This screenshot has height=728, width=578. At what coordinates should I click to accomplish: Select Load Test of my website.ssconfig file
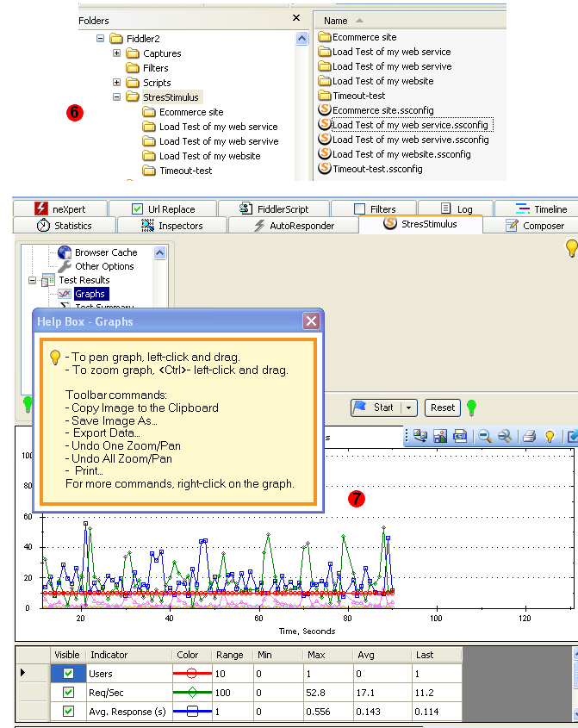coord(395,154)
